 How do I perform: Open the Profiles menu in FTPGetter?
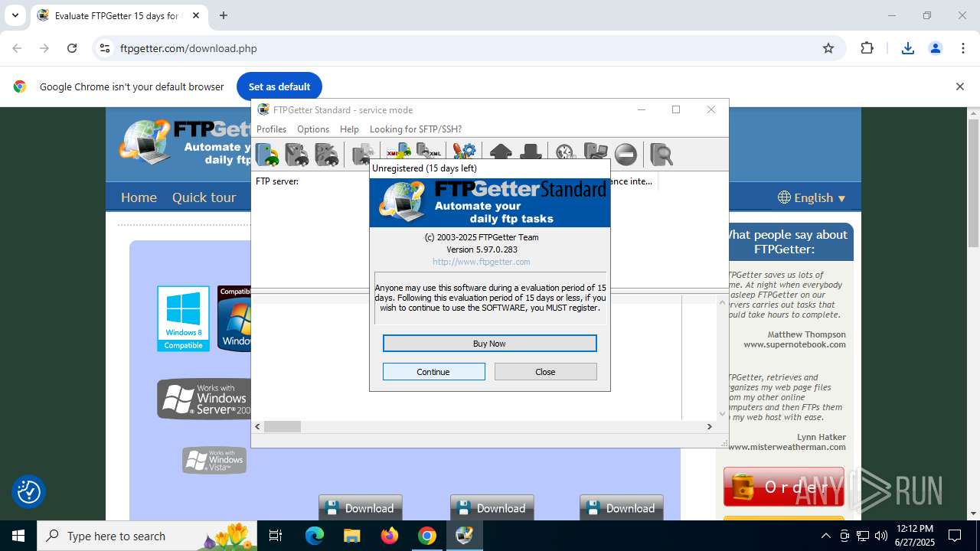click(271, 129)
